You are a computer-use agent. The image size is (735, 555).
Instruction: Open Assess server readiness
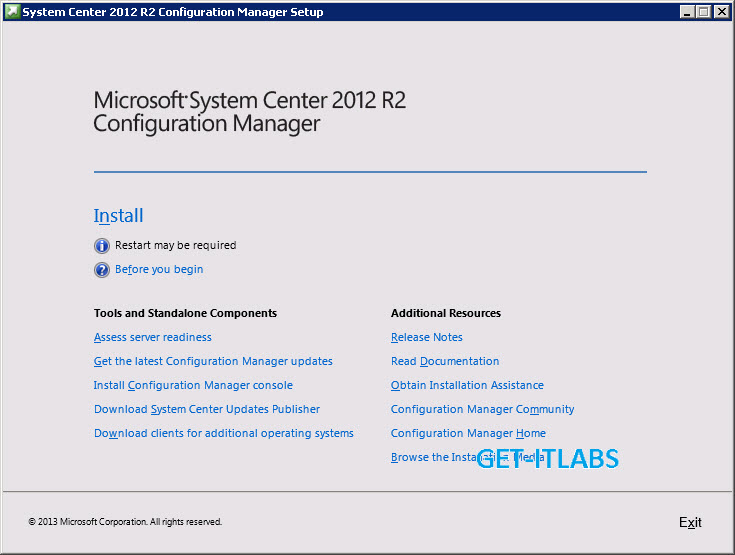pos(152,337)
